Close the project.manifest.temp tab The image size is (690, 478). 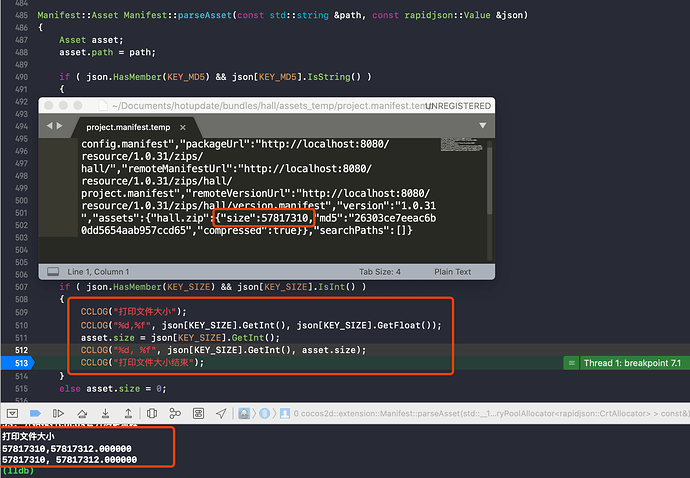tap(183, 128)
